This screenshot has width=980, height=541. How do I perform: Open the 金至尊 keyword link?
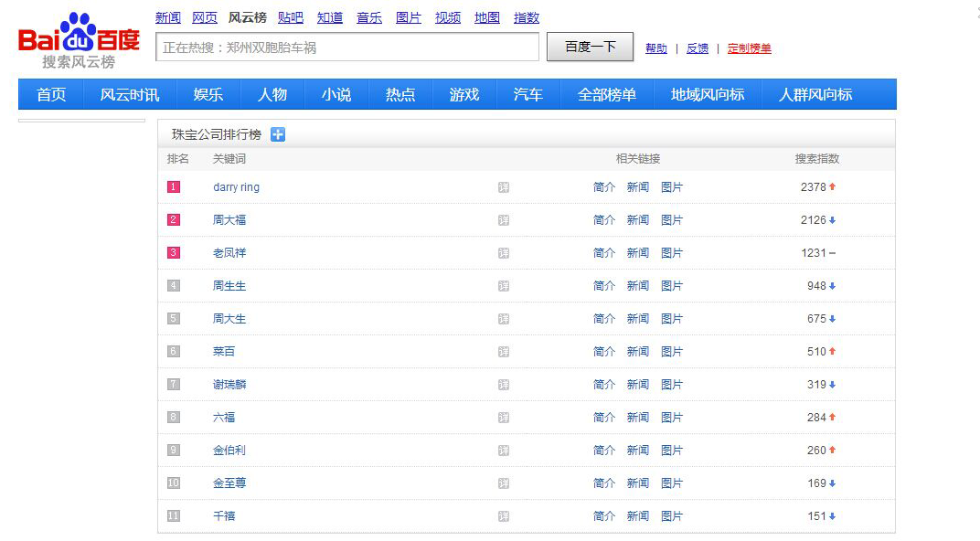click(229, 483)
